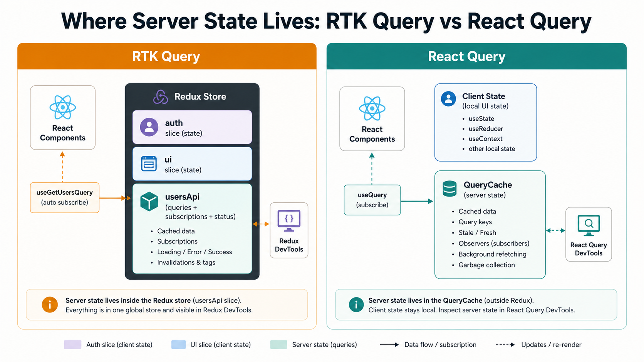Screen dimensions: 644x362
Task: Click the useContext bullet
Action: [485, 139]
